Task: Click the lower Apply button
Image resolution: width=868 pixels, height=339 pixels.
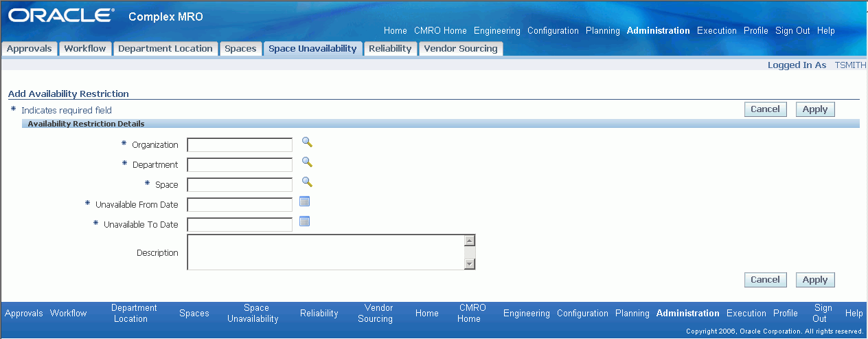Action: tap(815, 280)
